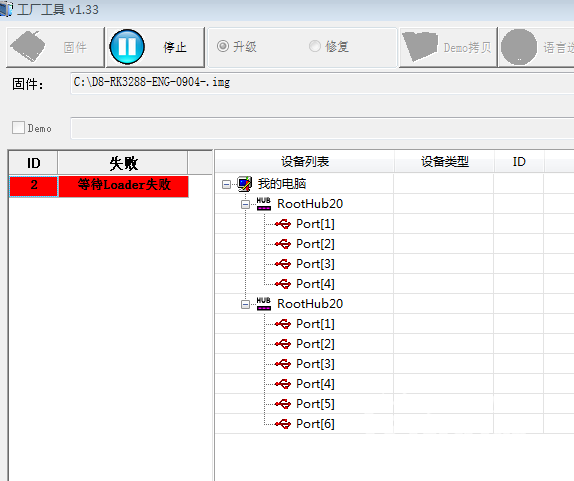The height and width of the screenshot is (481, 574).
Task: Click USB icon of first Port[1]
Action: [283, 224]
